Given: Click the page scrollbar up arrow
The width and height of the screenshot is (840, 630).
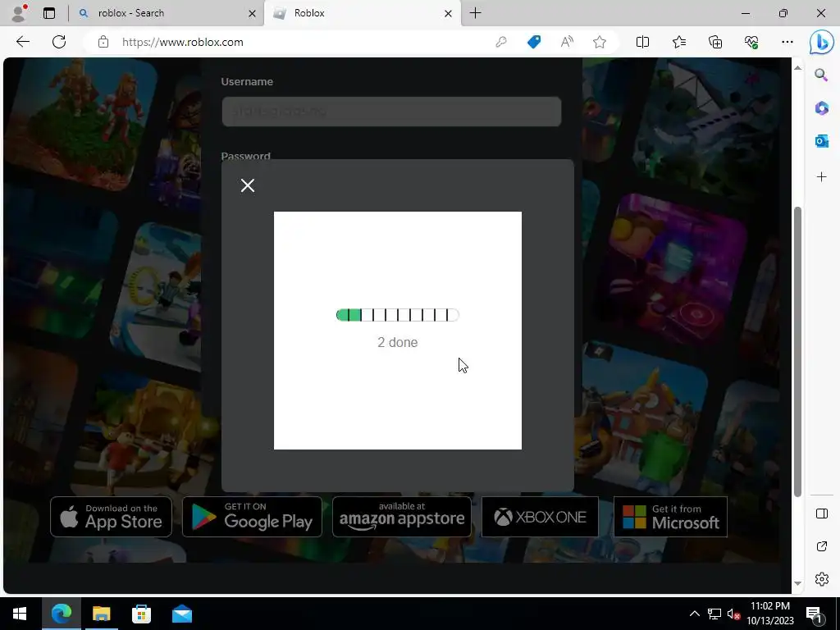Looking at the screenshot, I should 797,67.
